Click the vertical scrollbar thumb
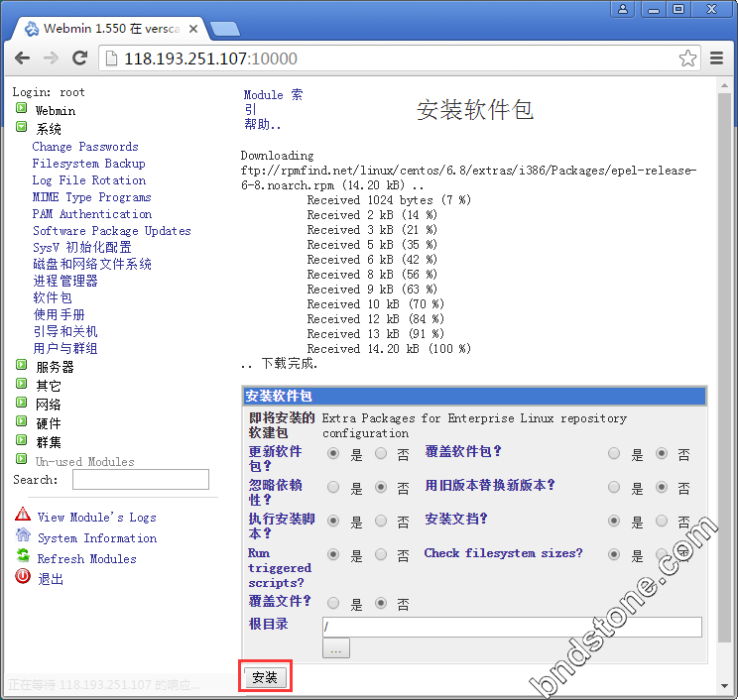738x700 pixels. [724, 368]
